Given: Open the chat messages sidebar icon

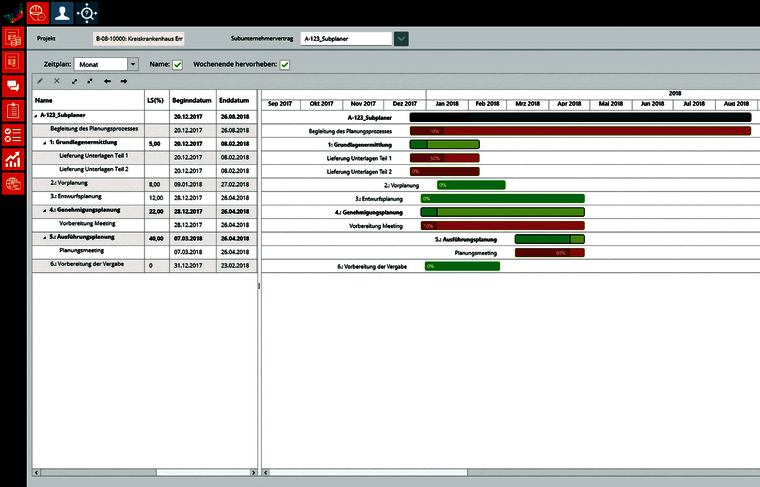Looking at the screenshot, I should pos(13,86).
